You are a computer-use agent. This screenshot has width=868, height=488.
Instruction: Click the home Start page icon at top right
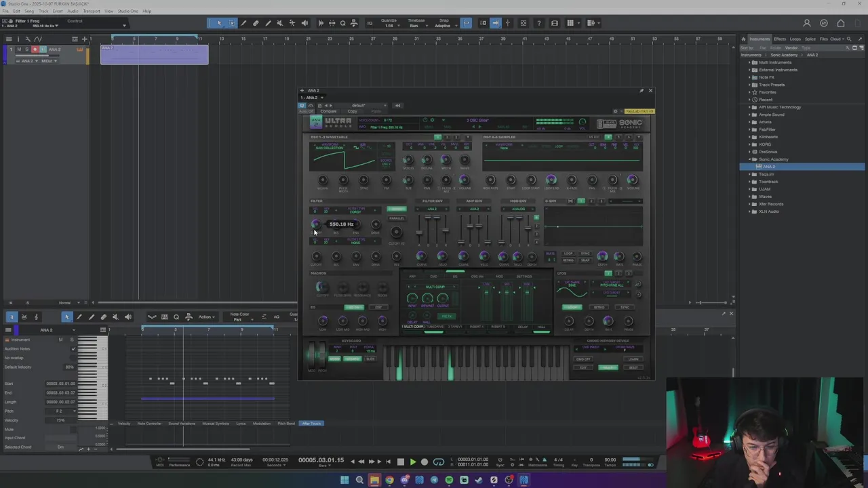[841, 23]
